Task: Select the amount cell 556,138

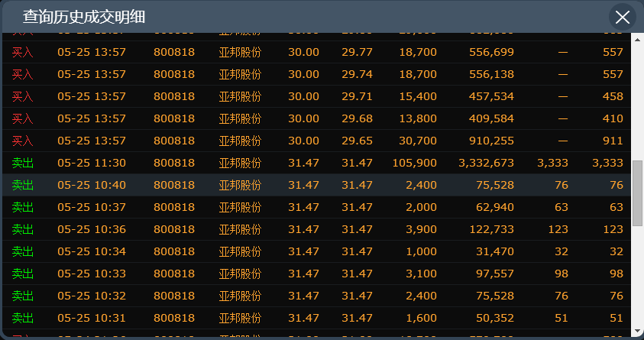Action: 491,74
